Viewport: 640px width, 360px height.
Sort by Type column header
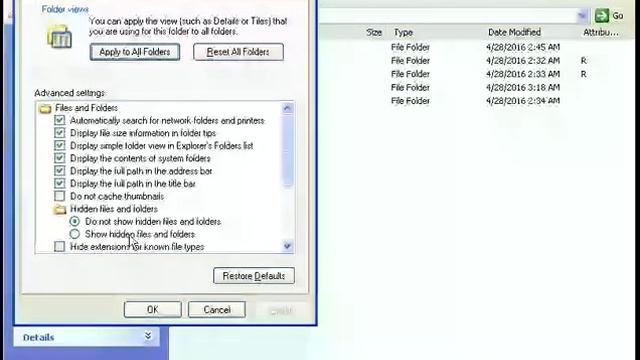point(403,33)
